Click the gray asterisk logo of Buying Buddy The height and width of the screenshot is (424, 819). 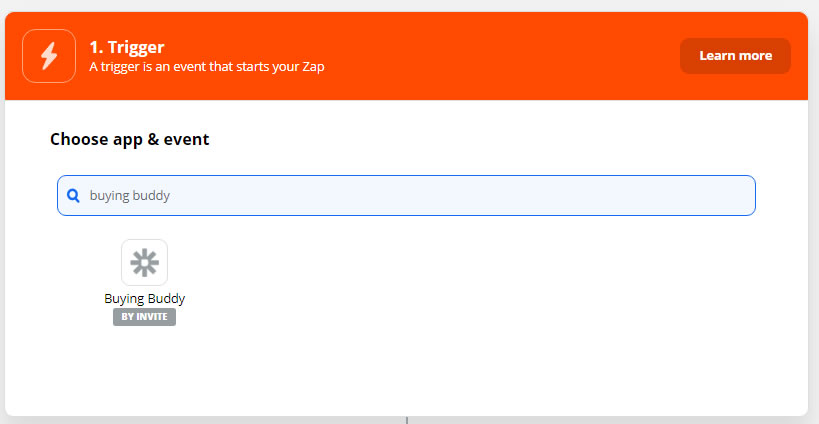(x=144, y=262)
